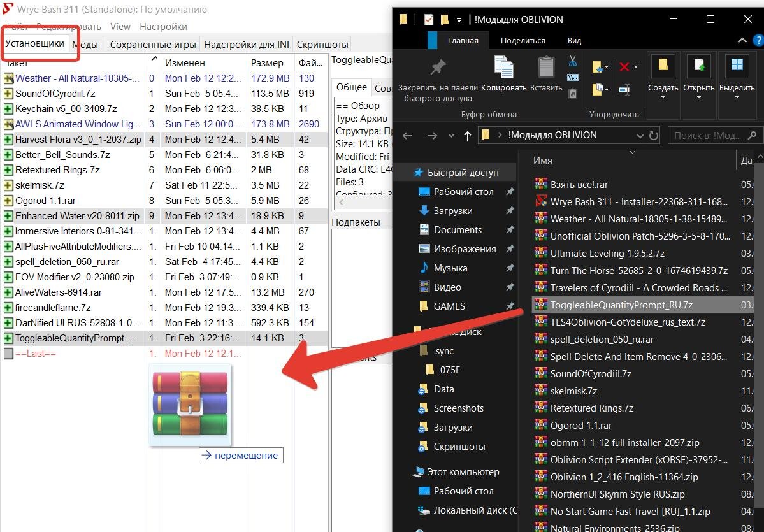Go forward with Explorer's right arrow
Image resolution: width=764 pixels, height=532 pixels.
click(432, 136)
